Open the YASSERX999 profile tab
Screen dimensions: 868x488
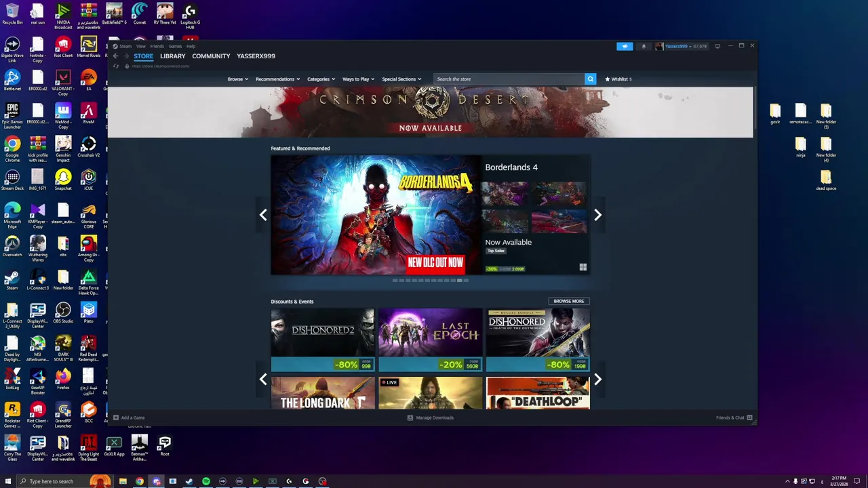pos(256,56)
